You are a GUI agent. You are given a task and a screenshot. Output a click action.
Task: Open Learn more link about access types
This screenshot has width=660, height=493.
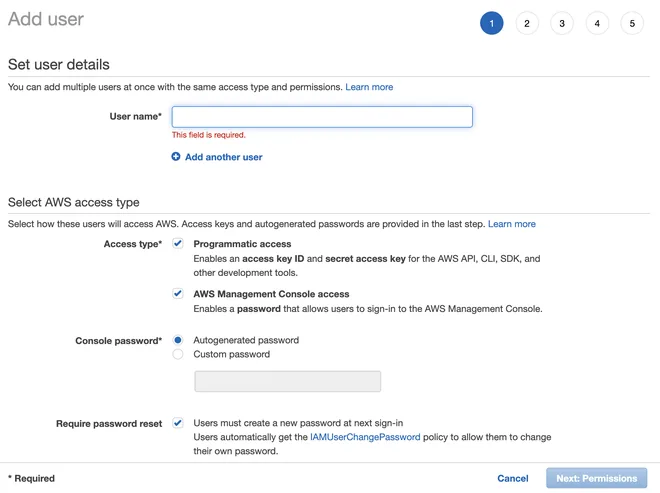[511, 224]
